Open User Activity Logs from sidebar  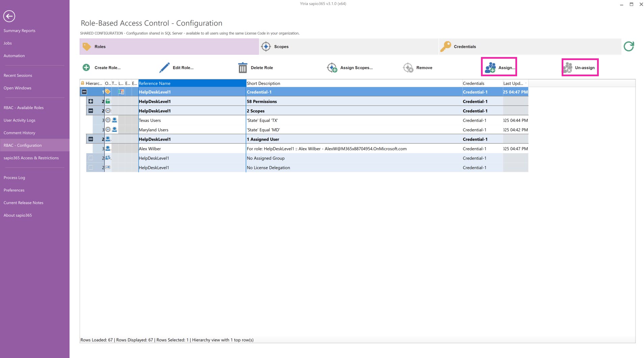coord(19,120)
